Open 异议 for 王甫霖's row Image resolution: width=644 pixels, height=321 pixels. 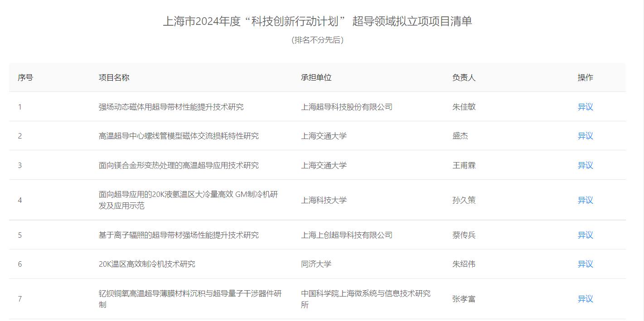click(x=585, y=165)
